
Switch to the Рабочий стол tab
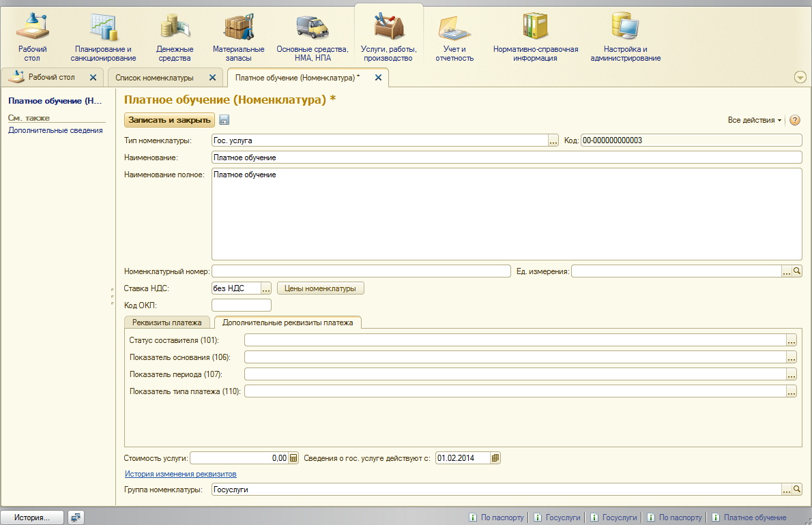(51, 77)
